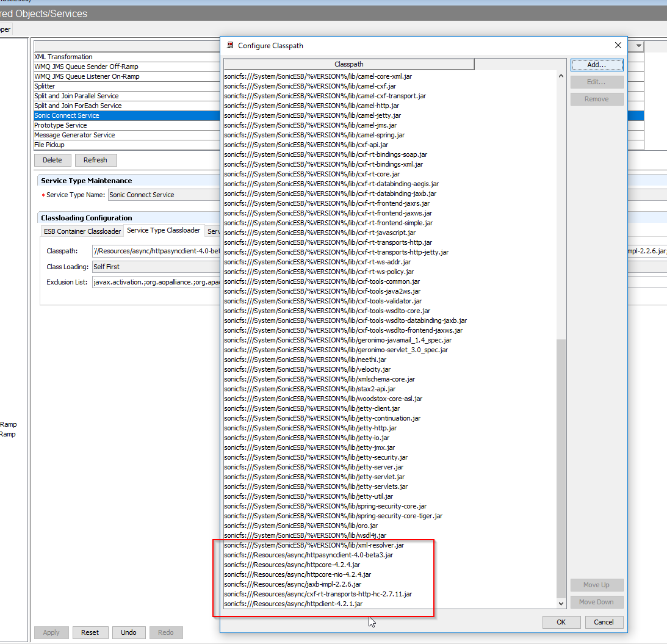Viewport: 667px width, 644px height.
Task: Click the Remove button in Configure Classpath
Action: (596, 99)
